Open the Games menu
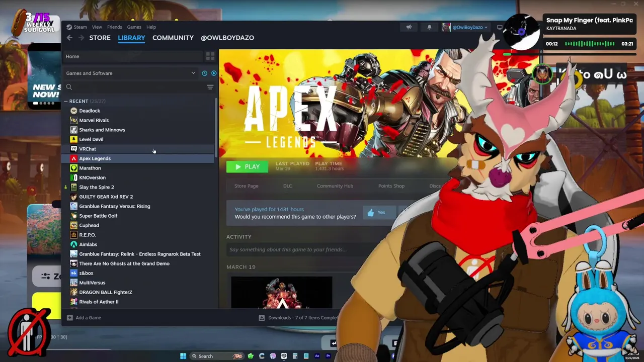This screenshot has height=362, width=644. [x=134, y=27]
